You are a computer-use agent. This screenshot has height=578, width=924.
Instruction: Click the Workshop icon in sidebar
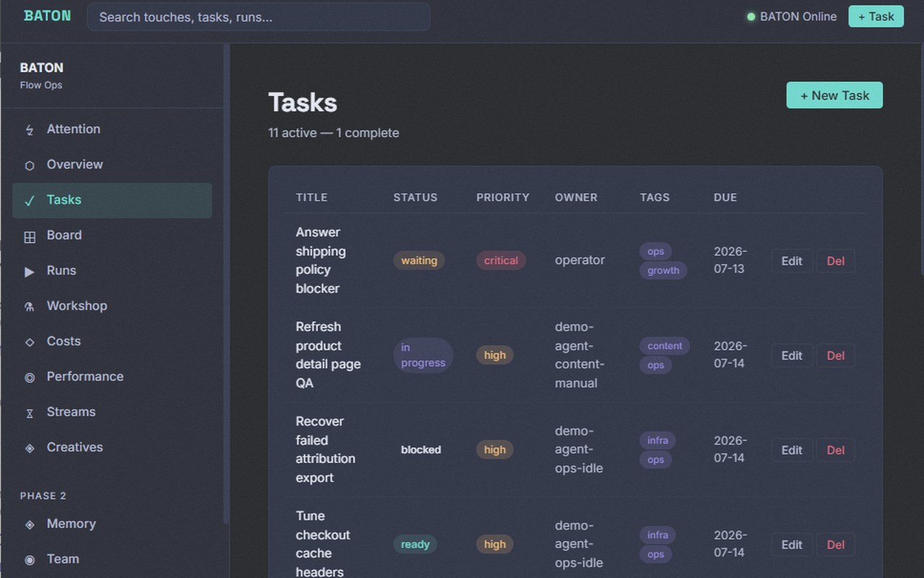click(30, 307)
